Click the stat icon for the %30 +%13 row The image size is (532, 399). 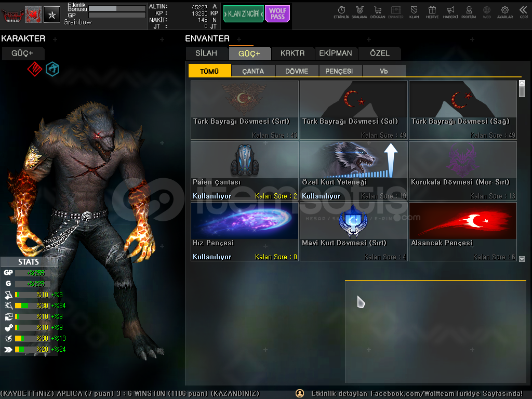point(8,338)
